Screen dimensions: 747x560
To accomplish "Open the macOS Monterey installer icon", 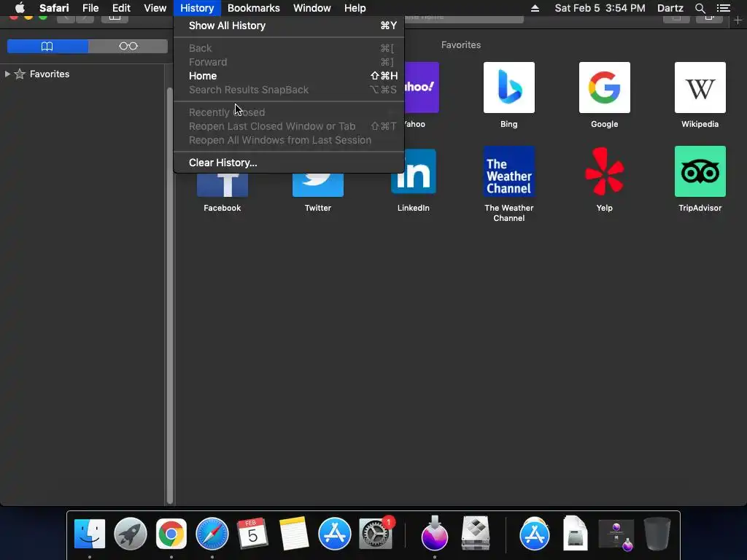I will pos(435,533).
